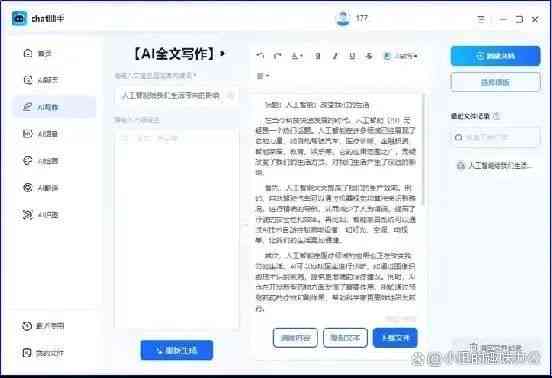Open the fifth sidebar item with palette icon
The image size is (552, 378).
(x=40, y=161)
